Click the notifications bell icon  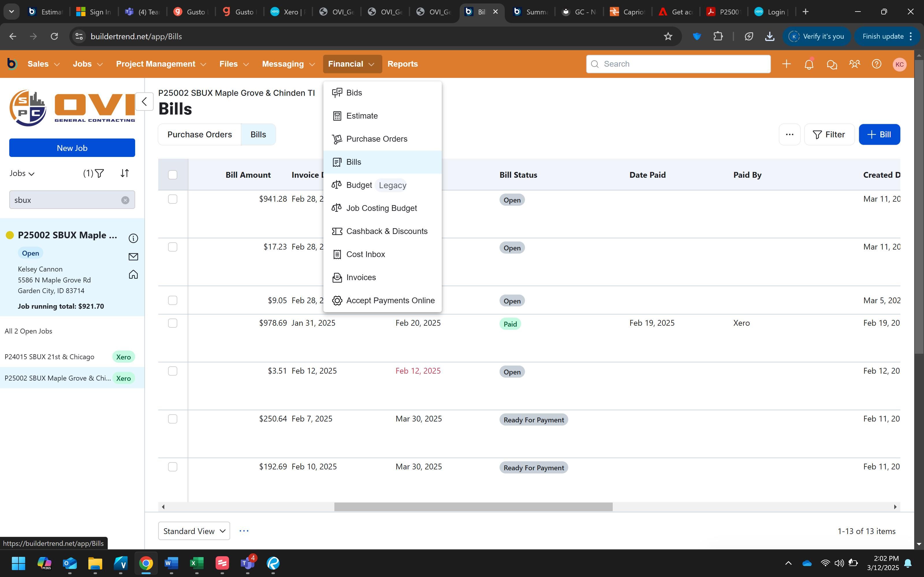pyautogui.click(x=809, y=64)
